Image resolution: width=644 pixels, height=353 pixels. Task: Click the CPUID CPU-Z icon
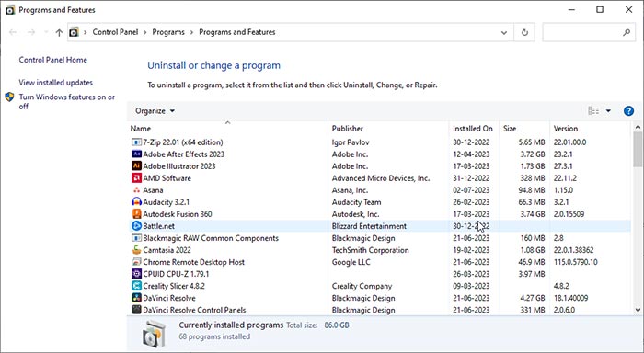136,274
